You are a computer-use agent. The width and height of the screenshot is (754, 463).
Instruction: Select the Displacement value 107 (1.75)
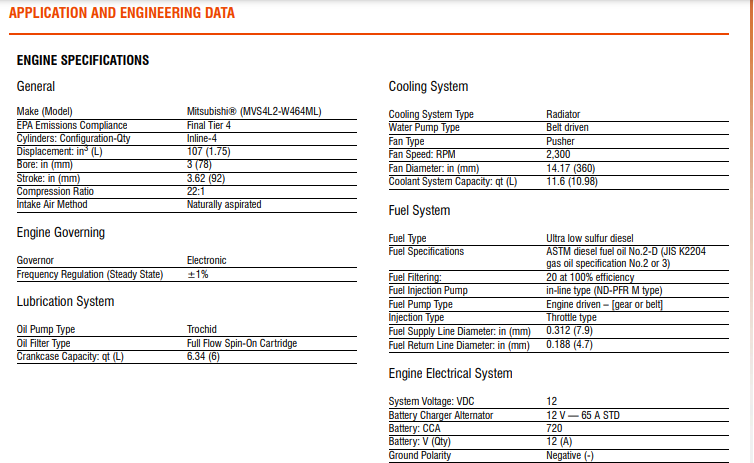coord(209,151)
